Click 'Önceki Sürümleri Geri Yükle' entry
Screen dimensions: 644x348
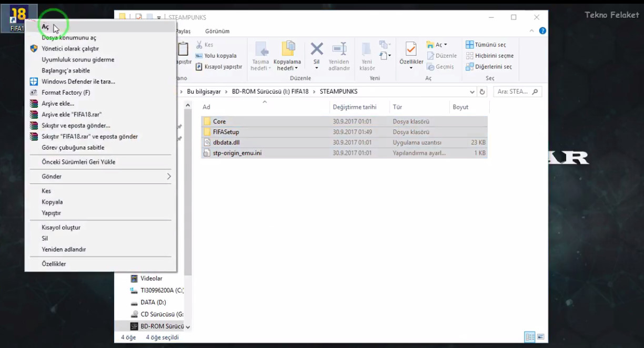100,162
